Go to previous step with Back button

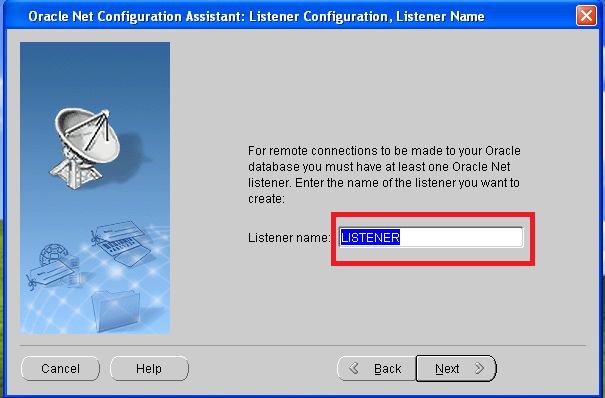click(x=377, y=369)
